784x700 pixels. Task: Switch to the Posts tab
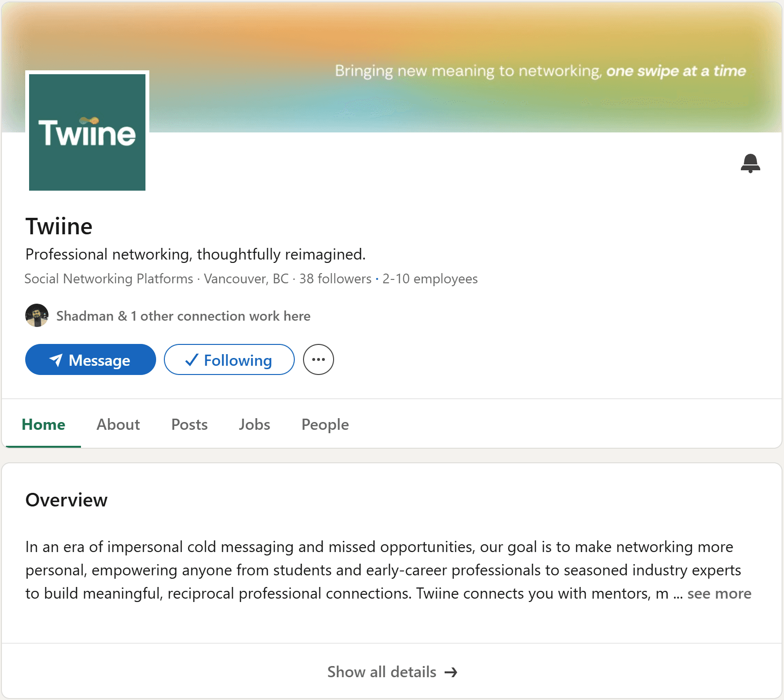190,424
